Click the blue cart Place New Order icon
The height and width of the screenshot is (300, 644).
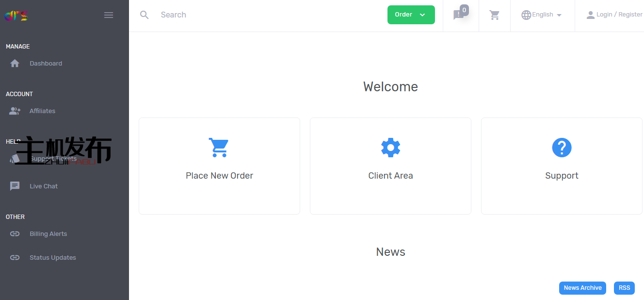(219, 148)
